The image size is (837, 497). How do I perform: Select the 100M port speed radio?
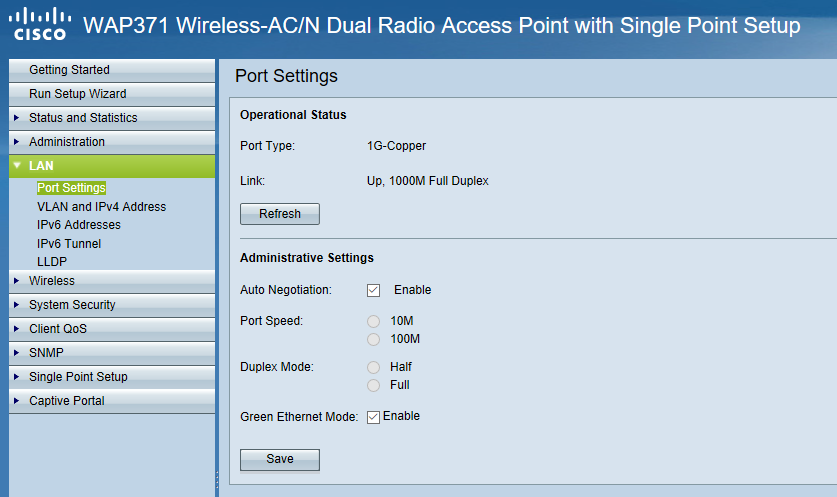pyautogui.click(x=373, y=340)
